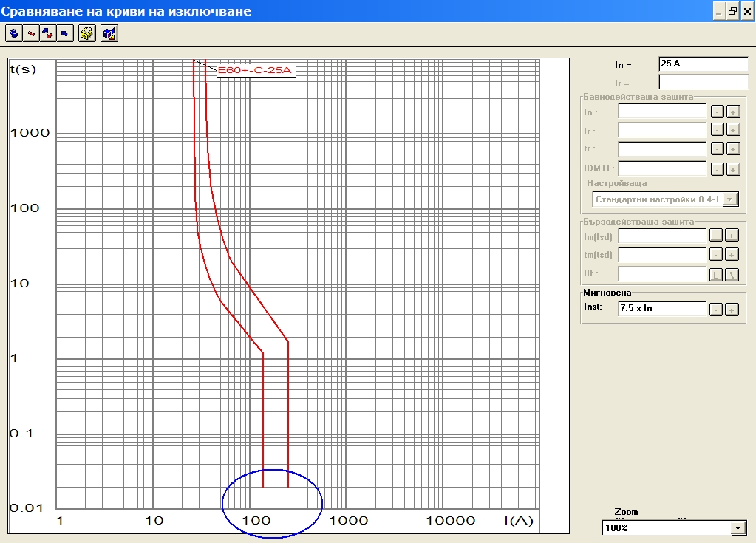Image resolution: width=756 pixels, height=543 pixels.
Task: Restore the window using title bar button
Action: click(732, 11)
